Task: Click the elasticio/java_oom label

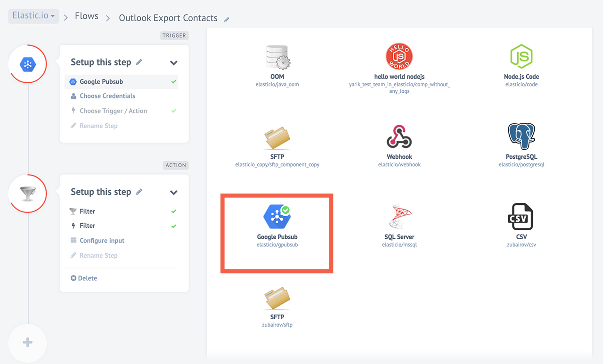Action: 277,85
